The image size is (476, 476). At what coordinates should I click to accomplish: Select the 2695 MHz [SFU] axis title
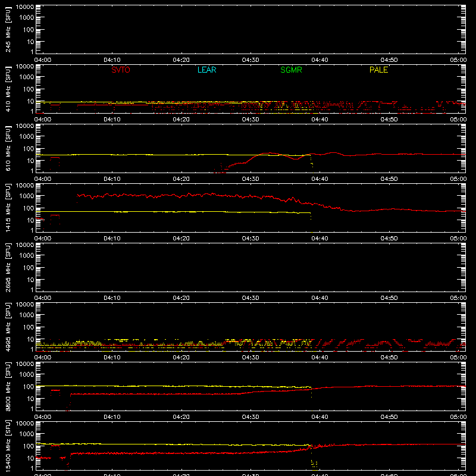(x=8, y=267)
